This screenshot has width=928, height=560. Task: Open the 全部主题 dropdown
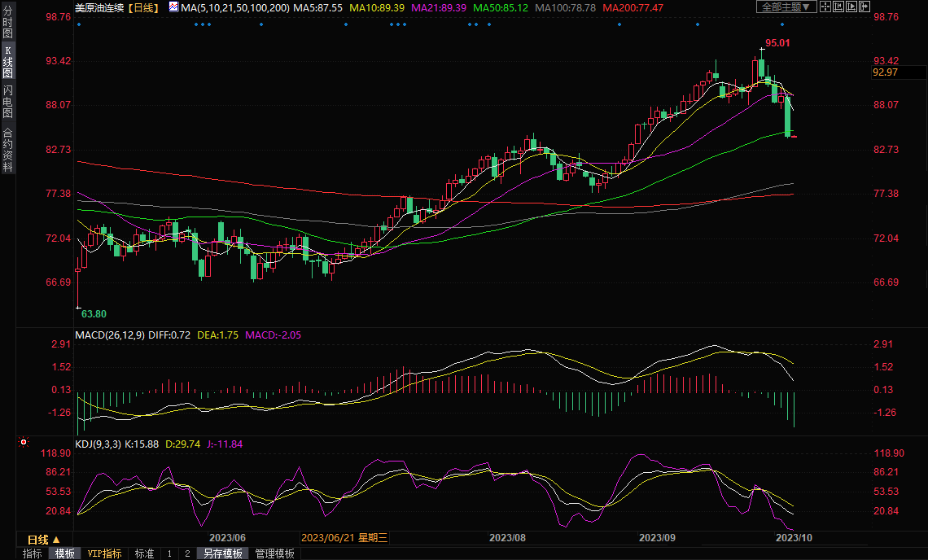click(x=785, y=7)
